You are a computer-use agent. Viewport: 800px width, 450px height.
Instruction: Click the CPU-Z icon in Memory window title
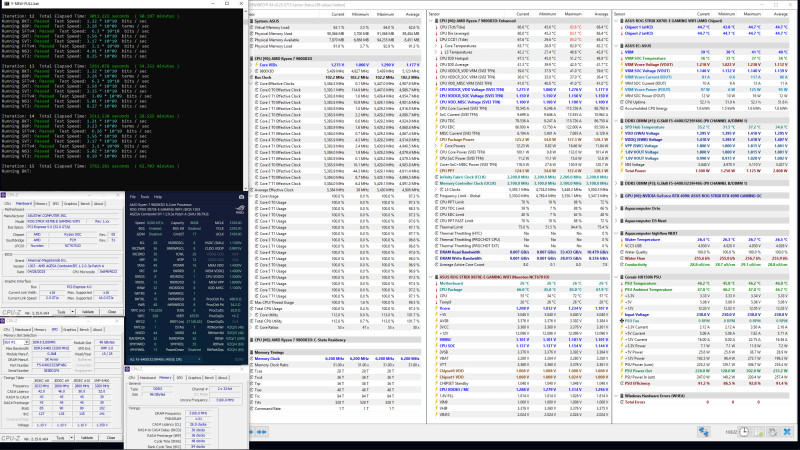coord(128,369)
